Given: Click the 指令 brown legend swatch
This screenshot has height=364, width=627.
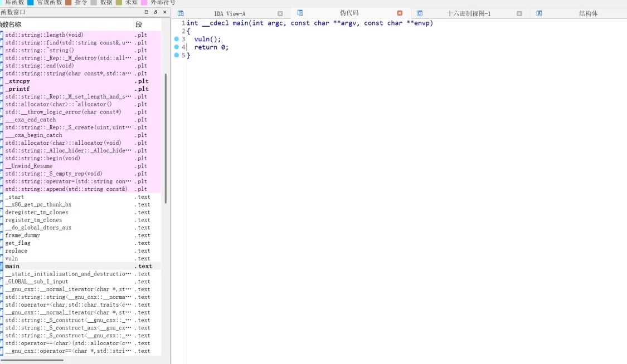Looking at the screenshot, I should (x=69, y=2).
